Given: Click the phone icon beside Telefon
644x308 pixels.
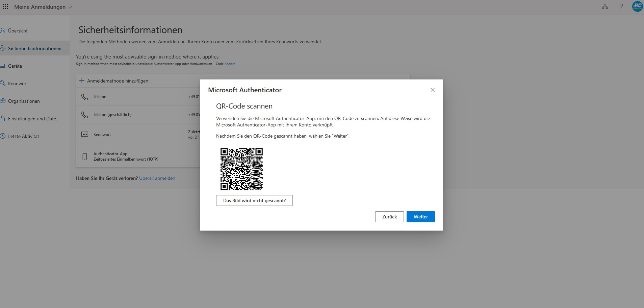Looking at the screenshot, I should point(84,97).
